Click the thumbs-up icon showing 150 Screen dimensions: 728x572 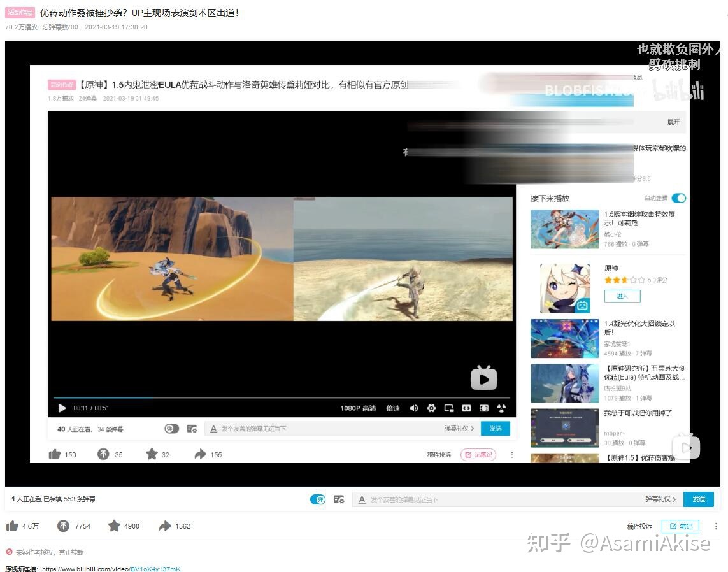(x=55, y=454)
